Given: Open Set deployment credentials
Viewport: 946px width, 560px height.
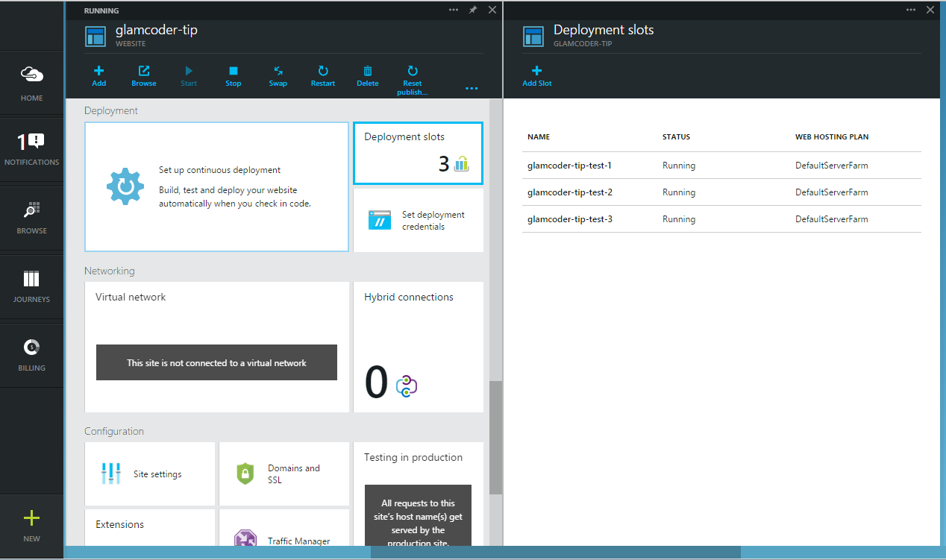Looking at the screenshot, I should (418, 220).
